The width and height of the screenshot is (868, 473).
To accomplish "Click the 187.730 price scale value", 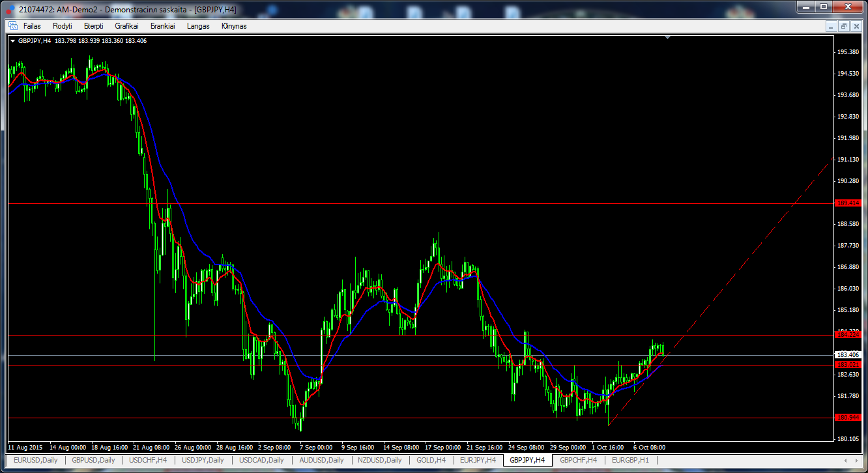I will pyautogui.click(x=849, y=246).
